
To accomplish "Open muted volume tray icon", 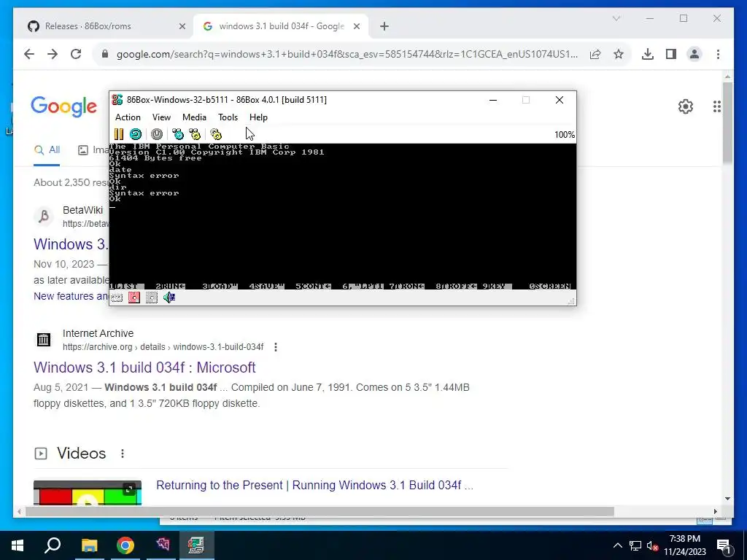I will point(652,545).
